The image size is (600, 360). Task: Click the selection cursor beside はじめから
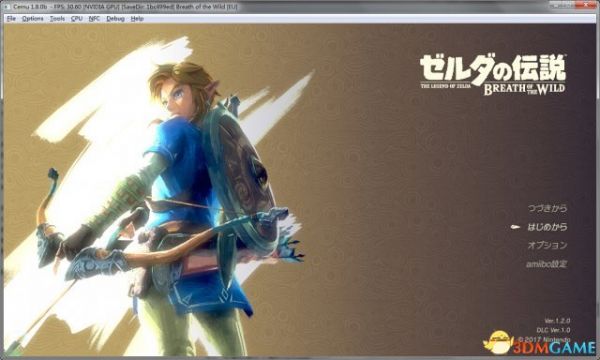(515, 227)
